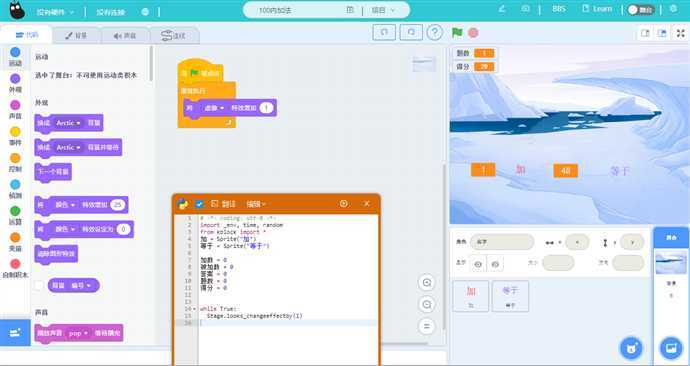
Task: Select the Looks block category
Action: [15, 84]
